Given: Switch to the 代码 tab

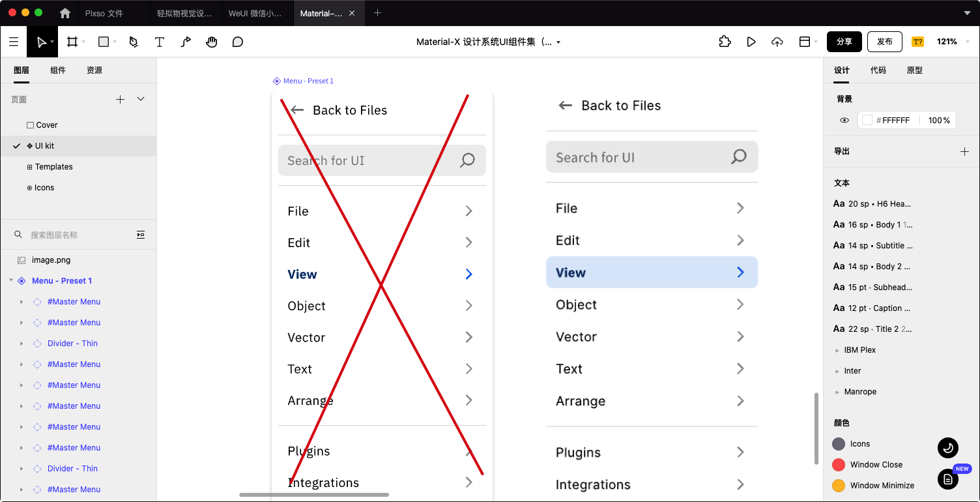Looking at the screenshot, I should (x=878, y=70).
